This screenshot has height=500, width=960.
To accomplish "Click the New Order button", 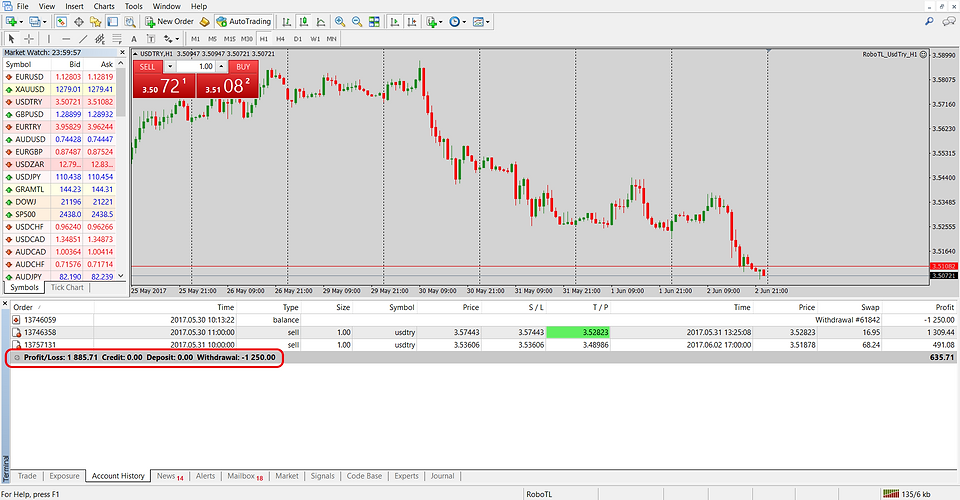I will point(170,21).
